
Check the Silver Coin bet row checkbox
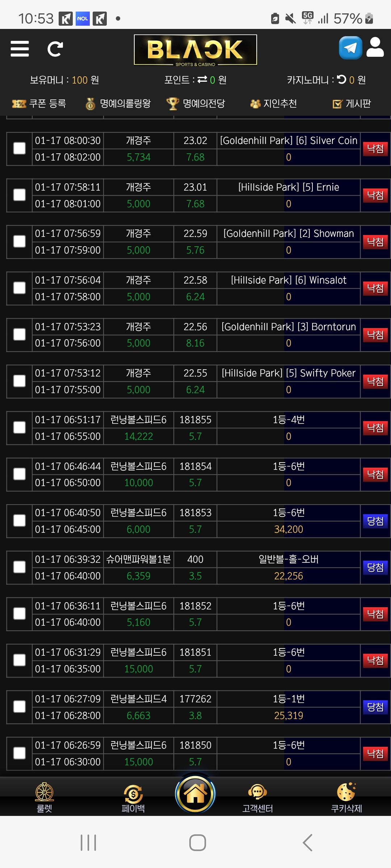20,148
